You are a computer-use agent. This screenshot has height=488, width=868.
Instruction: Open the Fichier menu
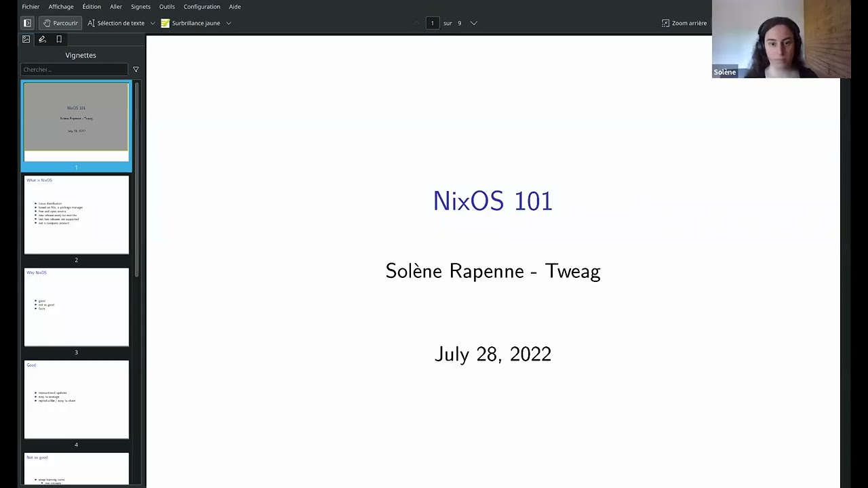coord(31,7)
